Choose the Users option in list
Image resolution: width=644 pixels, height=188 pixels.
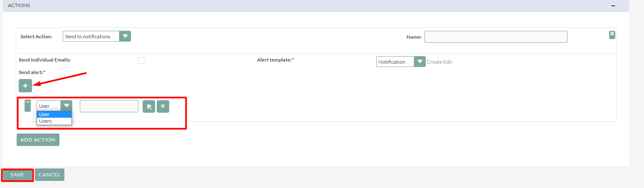(54, 121)
